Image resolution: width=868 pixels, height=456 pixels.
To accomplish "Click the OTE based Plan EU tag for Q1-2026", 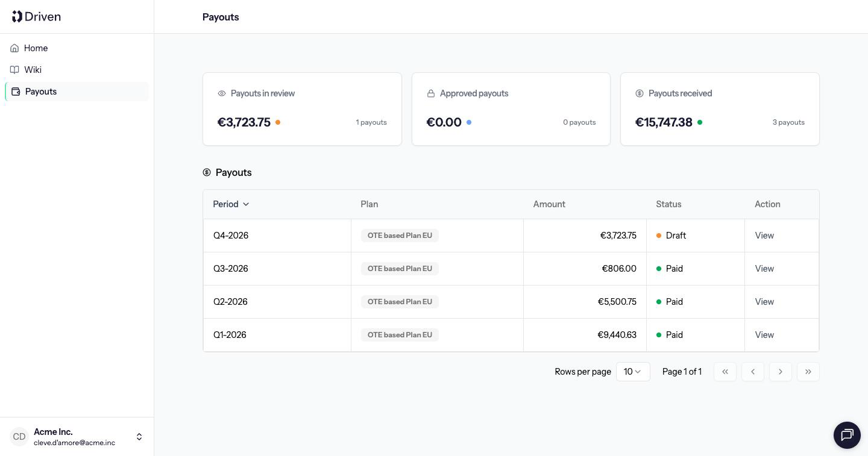I will [400, 335].
